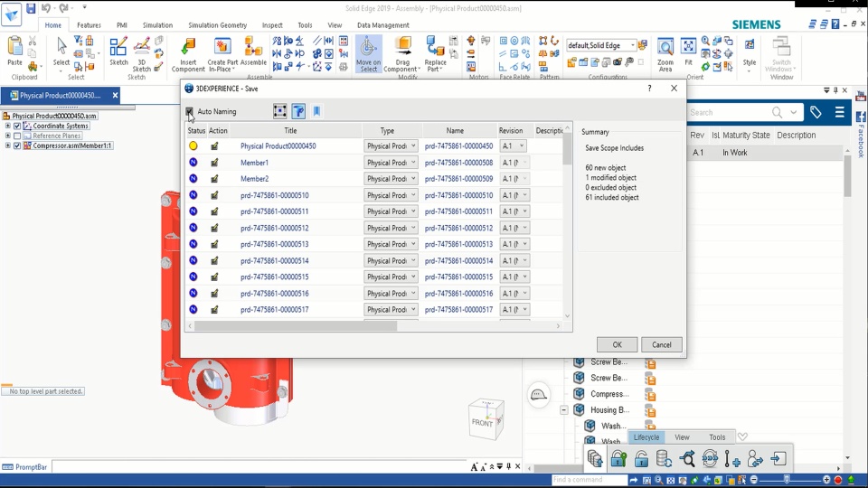Image resolution: width=868 pixels, height=488 pixels.
Task: Open Revision dropdown for prd-7475861-00000512 row
Action: pyautogui.click(x=514, y=228)
